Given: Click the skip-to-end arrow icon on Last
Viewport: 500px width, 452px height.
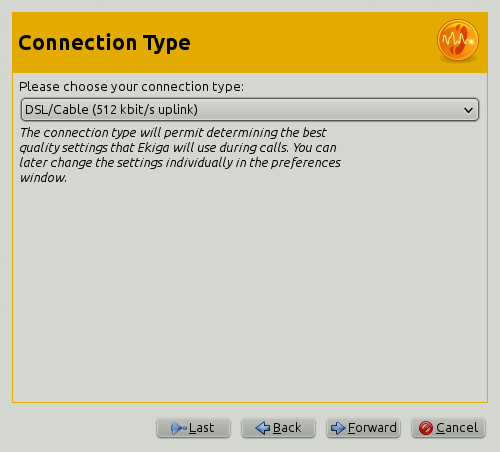Looking at the screenshot, I should pyautogui.click(x=179, y=428).
